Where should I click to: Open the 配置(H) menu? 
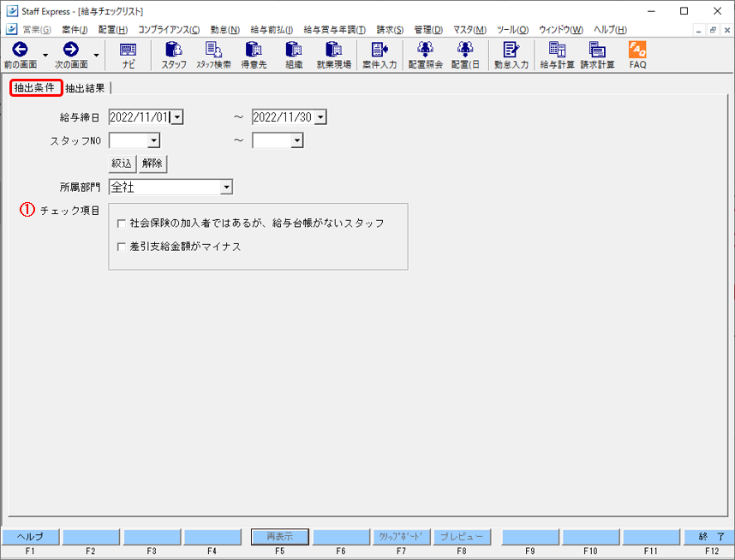click(x=113, y=30)
